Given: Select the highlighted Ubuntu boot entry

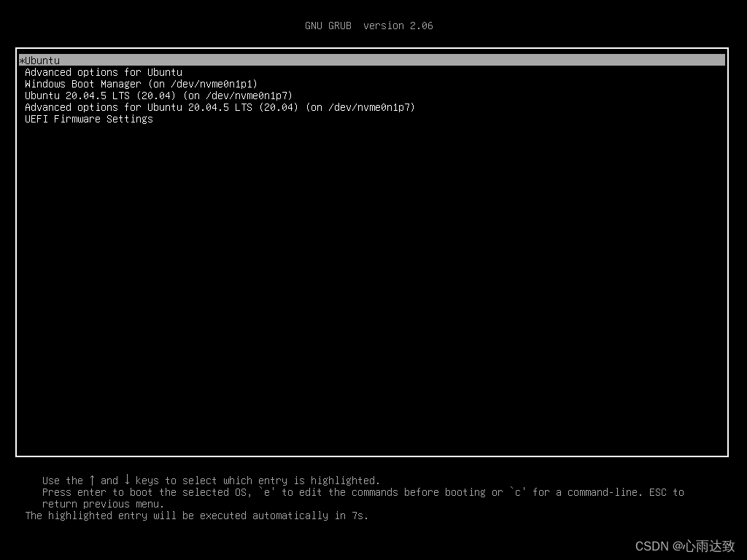Looking at the screenshot, I should [371, 61].
